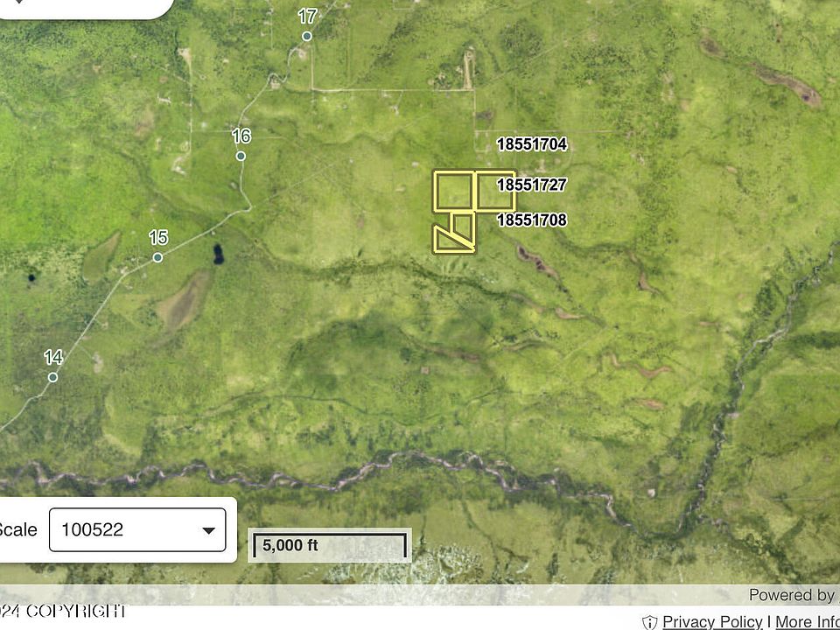Click the mile marker 15 dot

coord(157,257)
